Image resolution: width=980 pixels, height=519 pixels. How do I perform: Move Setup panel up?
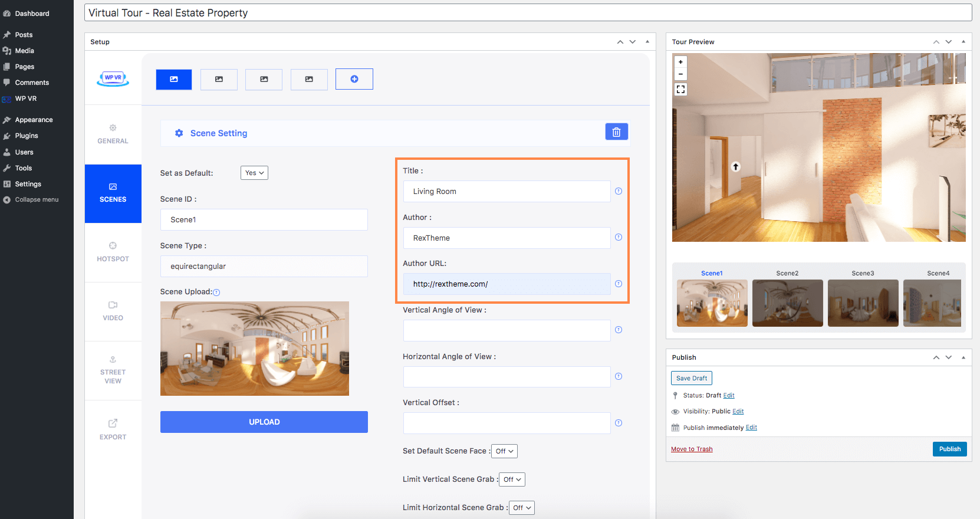tap(620, 42)
